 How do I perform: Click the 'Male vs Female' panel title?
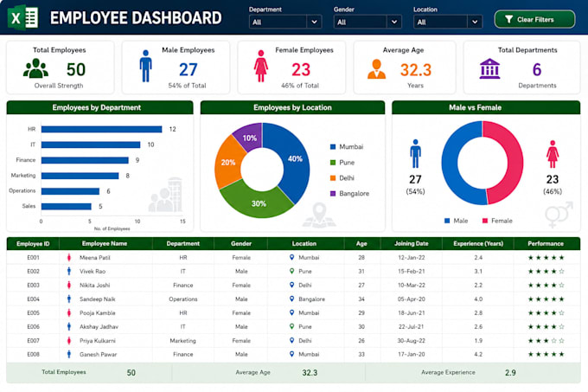point(475,107)
